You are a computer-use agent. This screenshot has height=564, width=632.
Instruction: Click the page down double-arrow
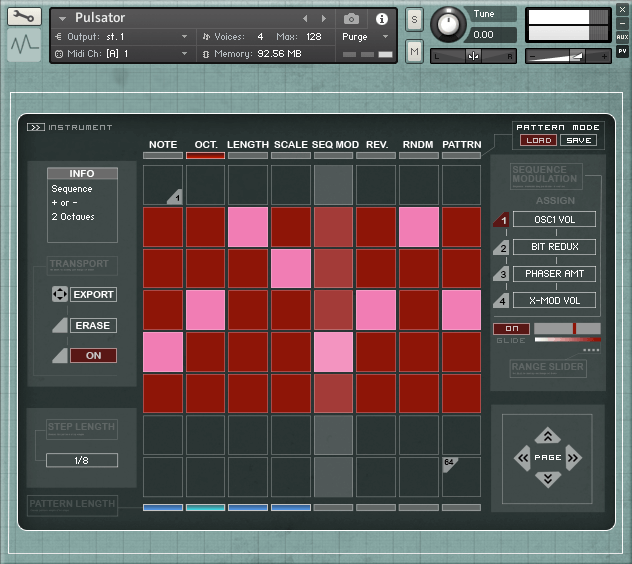point(547,480)
